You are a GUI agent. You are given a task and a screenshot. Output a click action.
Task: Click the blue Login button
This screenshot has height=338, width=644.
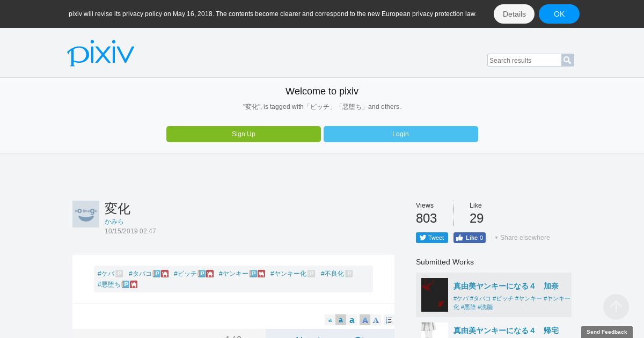tap(401, 134)
